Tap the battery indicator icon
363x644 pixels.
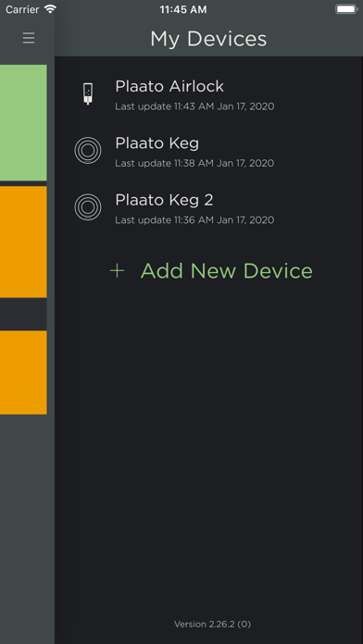[x=346, y=9]
